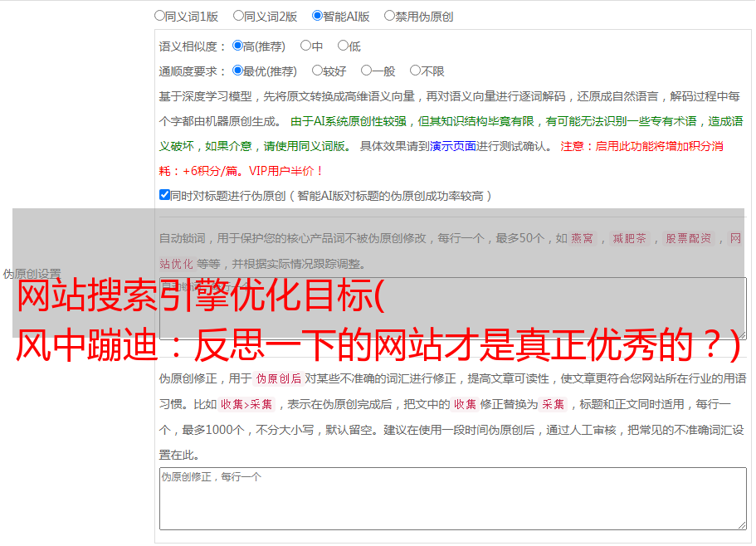Set 语义相似度 to 低
Screen dimensions: 756x546
coord(343,46)
